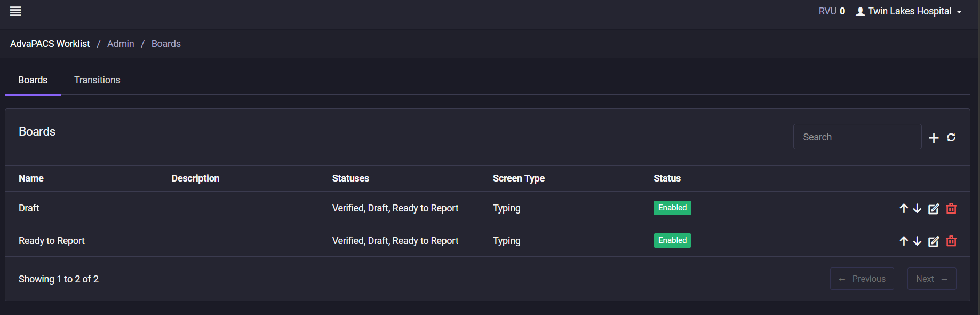Screen dimensions: 980x315
Task: Click Typing in Ready to Report row
Action: click(507, 241)
